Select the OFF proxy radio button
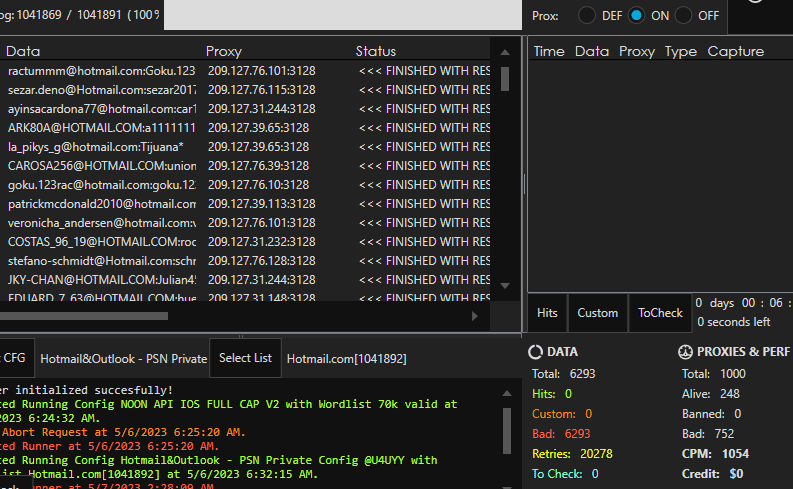The width and height of the screenshot is (793, 489). coord(683,16)
